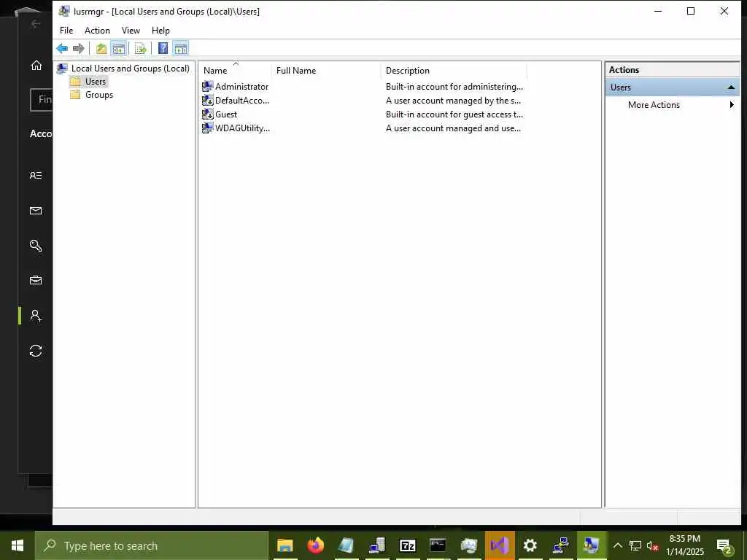
Task: Click the Export List toolbar icon
Action: pos(141,48)
